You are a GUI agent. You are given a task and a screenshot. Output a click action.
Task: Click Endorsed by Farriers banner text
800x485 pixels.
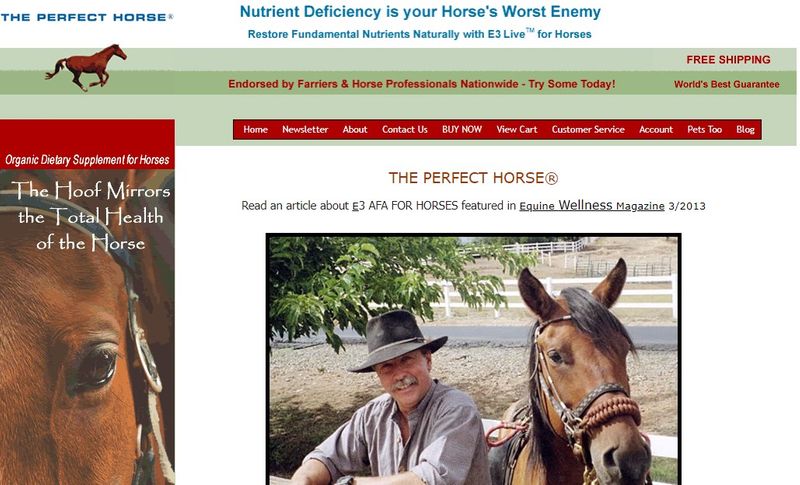(x=421, y=84)
